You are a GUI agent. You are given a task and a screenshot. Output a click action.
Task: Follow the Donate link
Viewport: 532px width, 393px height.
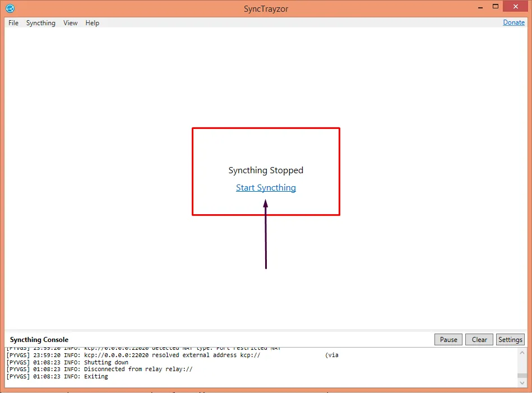point(514,22)
